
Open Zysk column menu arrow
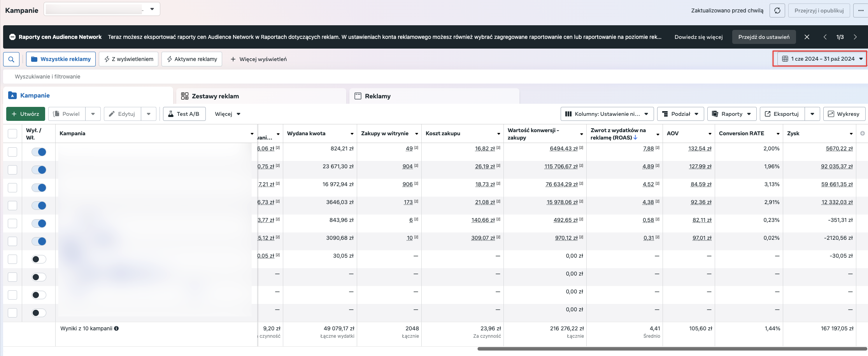point(851,134)
